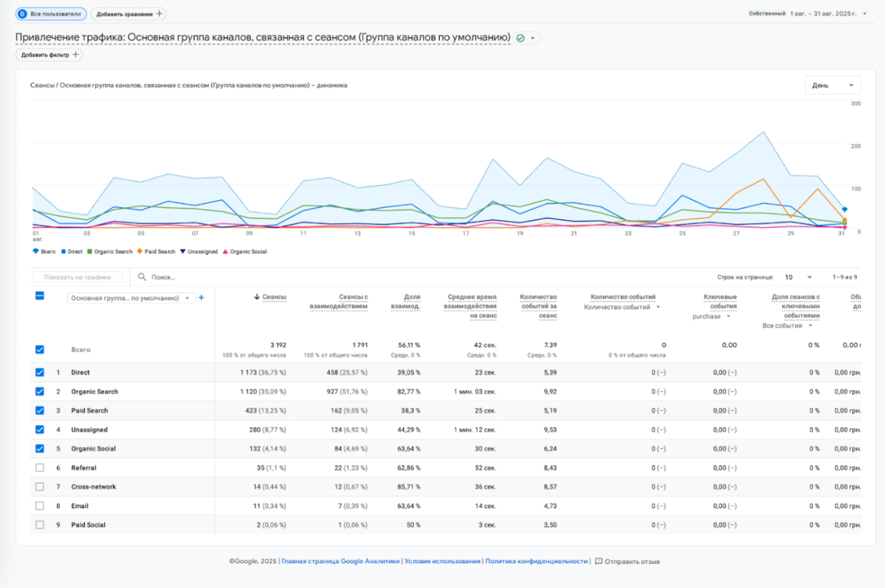Open Условия использования link
The height and width of the screenshot is (588, 885).
click(442, 561)
